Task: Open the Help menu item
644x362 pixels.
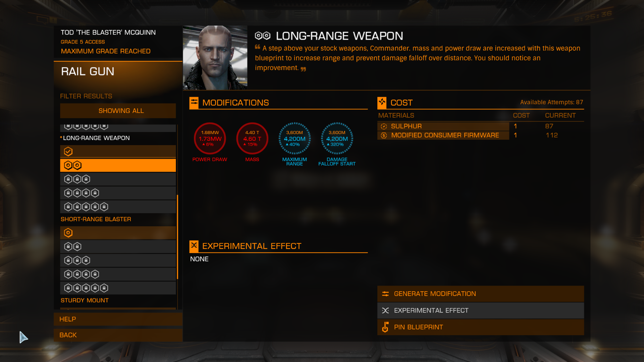Action: click(118, 319)
